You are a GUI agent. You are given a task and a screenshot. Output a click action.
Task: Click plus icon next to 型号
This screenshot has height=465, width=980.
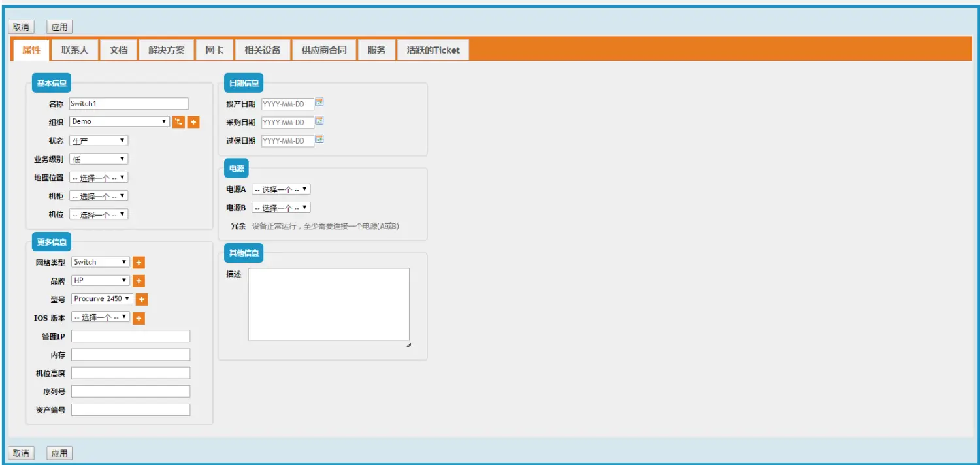point(142,299)
